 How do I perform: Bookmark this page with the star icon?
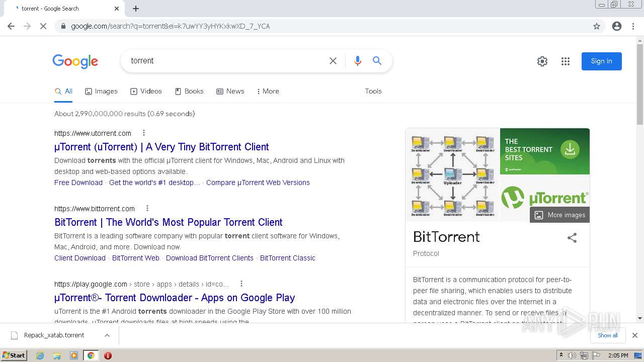click(x=597, y=26)
